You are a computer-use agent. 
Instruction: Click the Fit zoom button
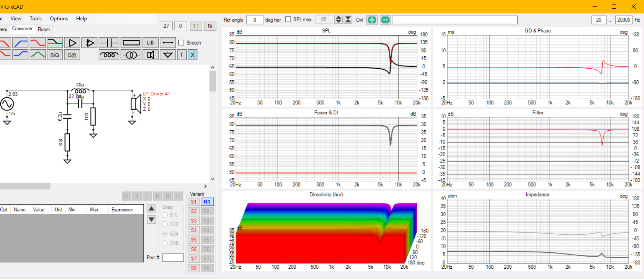click(210, 26)
